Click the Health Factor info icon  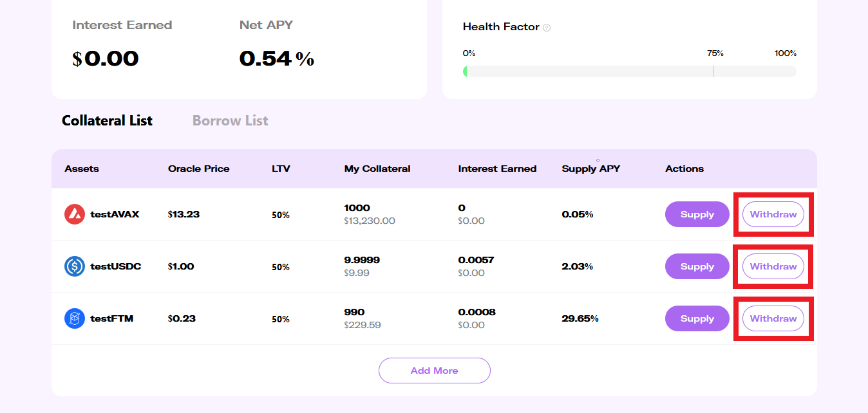point(547,28)
